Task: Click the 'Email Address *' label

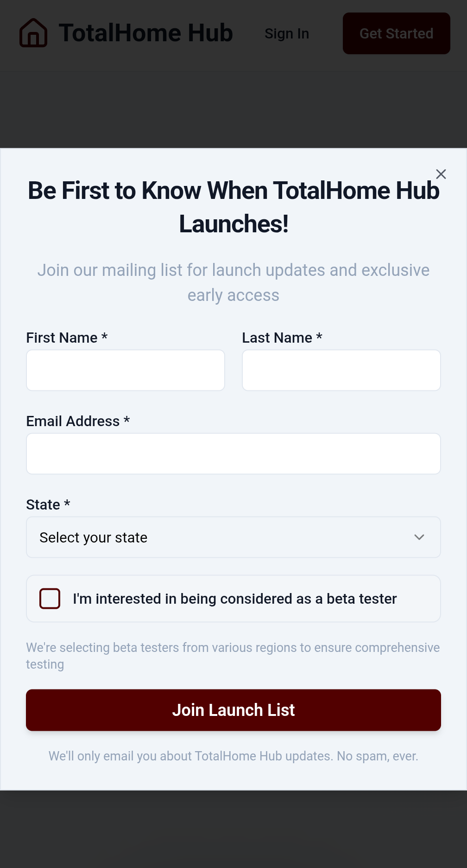Action: tap(78, 421)
